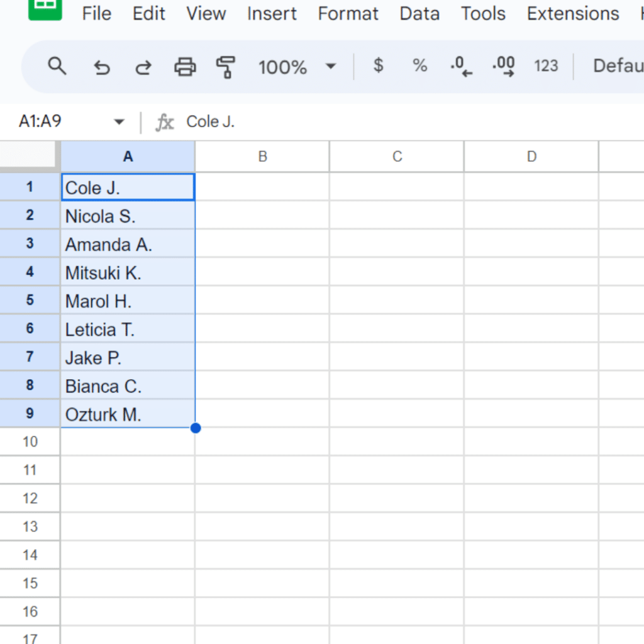Click cell containing Ozturk M.
644x644 pixels.
[x=128, y=414]
